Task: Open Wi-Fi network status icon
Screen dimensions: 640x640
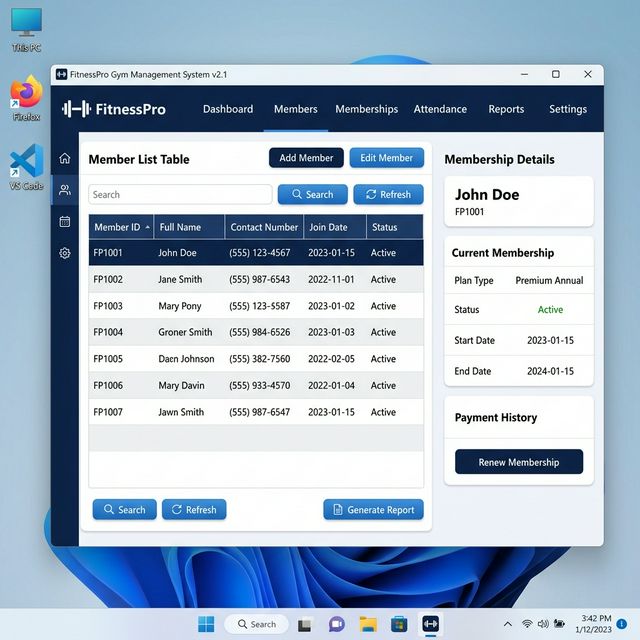Action: (527, 624)
